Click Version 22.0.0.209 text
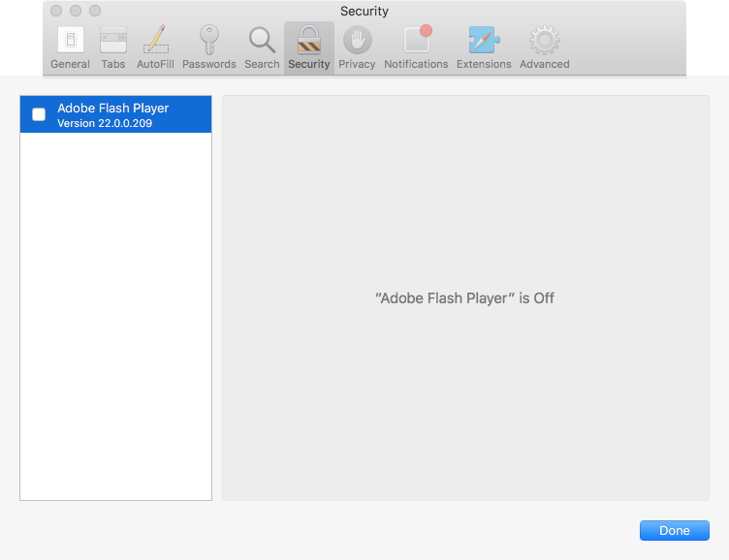This screenshot has height=560, width=729. (105, 123)
